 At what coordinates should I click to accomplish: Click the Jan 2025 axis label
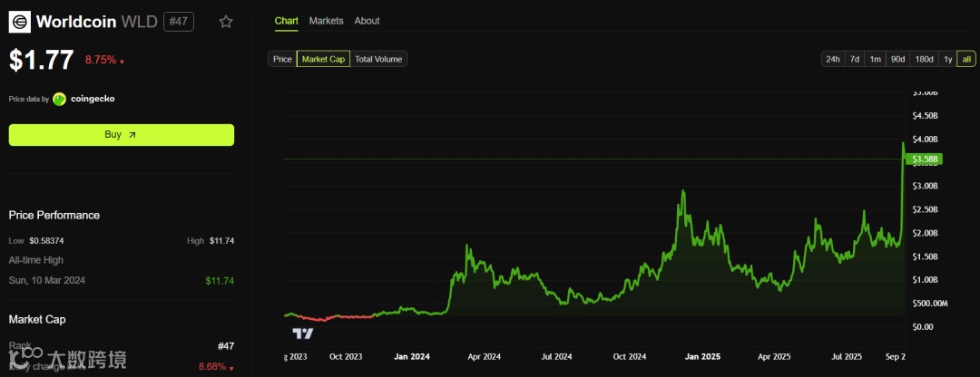(x=701, y=357)
